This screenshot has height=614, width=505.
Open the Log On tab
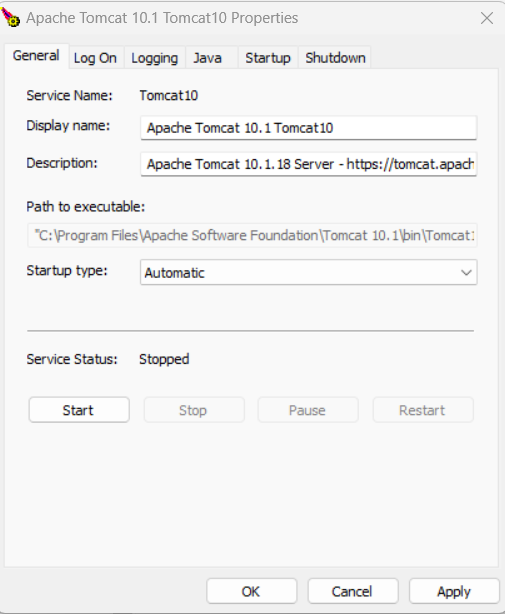click(96, 58)
